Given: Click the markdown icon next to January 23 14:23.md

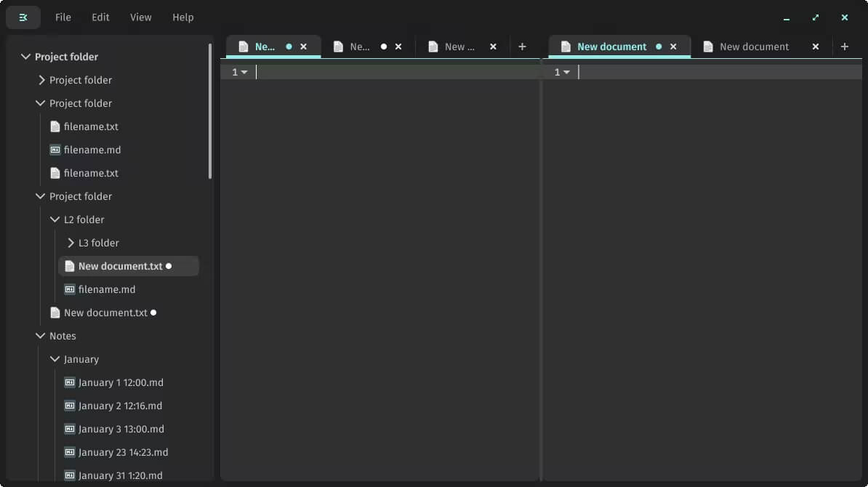Looking at the screenshot, I should 70,452.
